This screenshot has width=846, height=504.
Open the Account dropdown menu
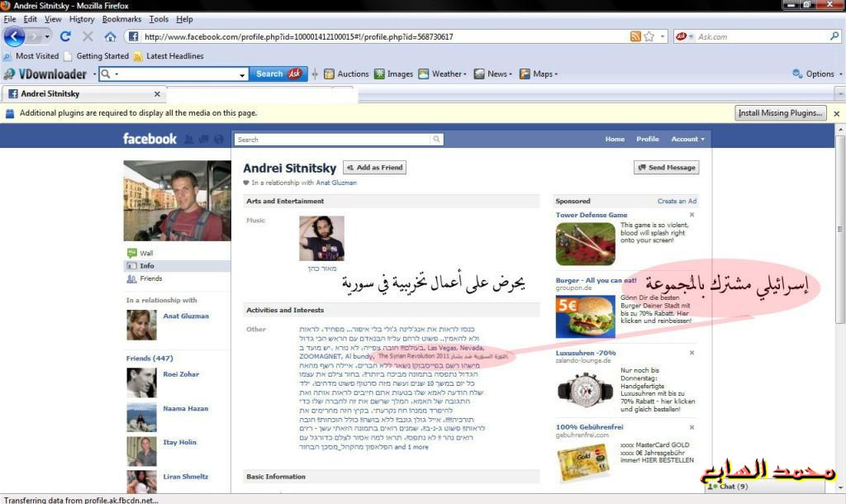click(x=688, y=140)
